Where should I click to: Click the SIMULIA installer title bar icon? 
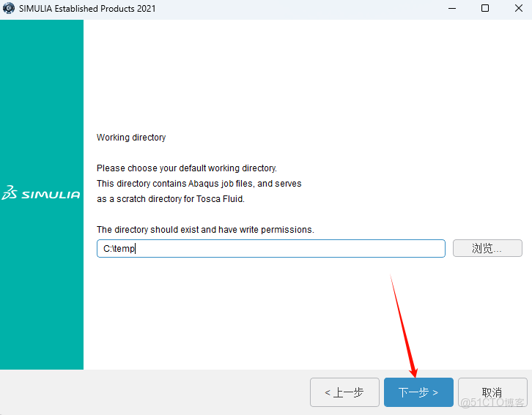click(x=9, y=8)
